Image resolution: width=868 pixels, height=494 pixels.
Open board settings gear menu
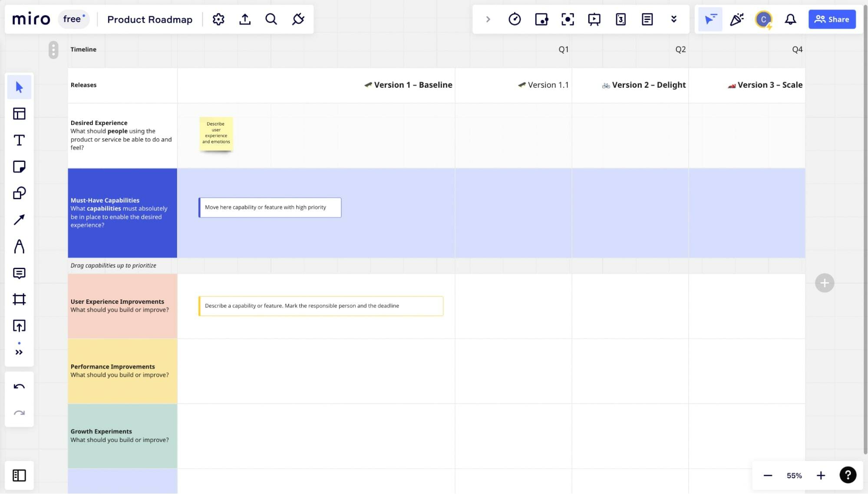pos(218,20)
